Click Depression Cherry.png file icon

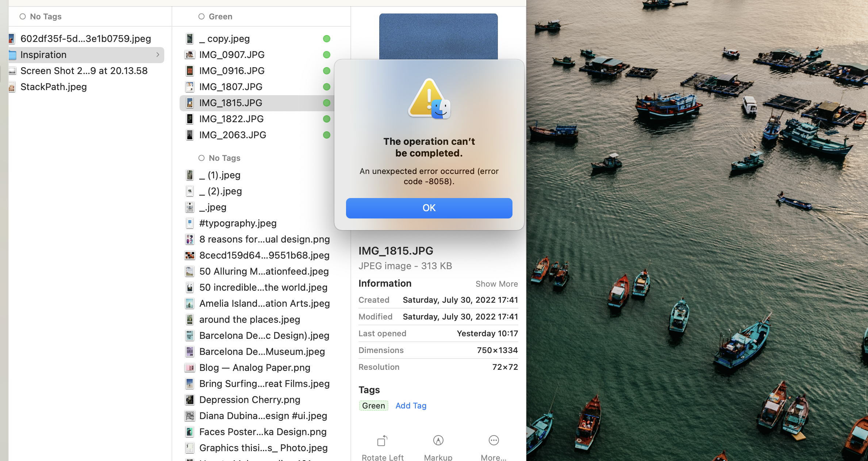click(x=189, y=400)
